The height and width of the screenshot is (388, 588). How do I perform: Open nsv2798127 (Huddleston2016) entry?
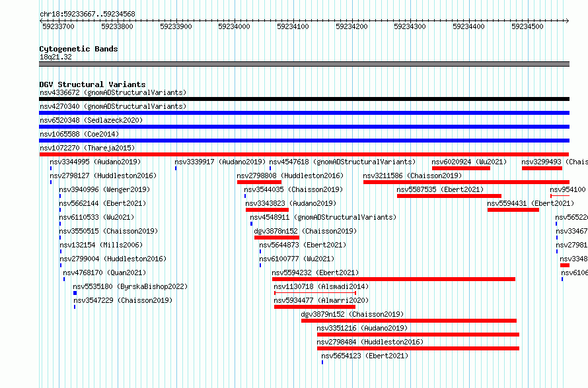(103, 176)
